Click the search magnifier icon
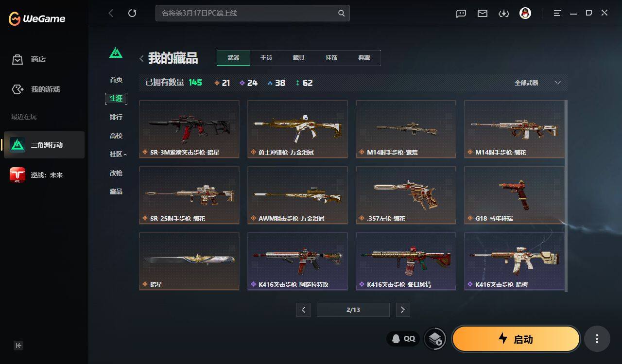Image resolution: width=622 pixels, height=364 pixels. click(341, 13)
